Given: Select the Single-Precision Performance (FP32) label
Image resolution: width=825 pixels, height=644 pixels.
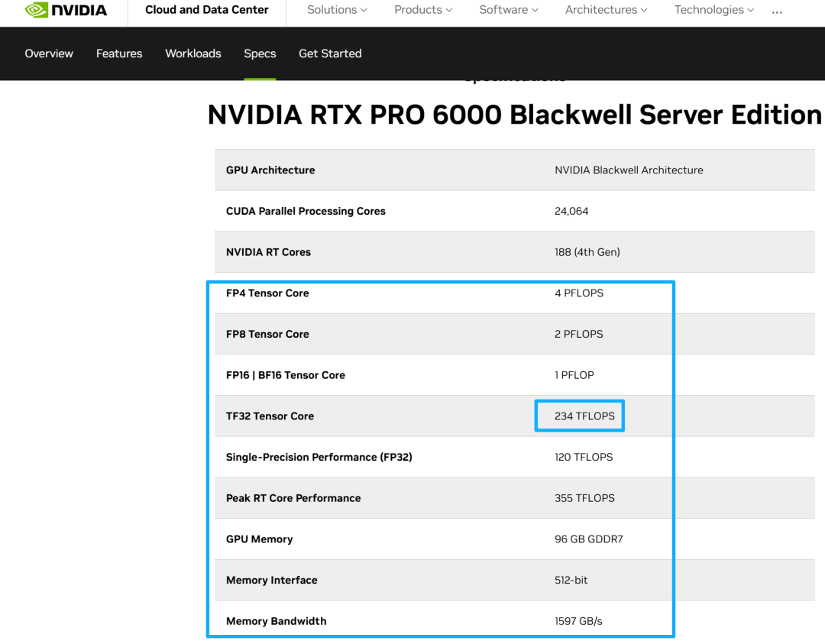Looking at the screenshot, I should tap(319, 458).
